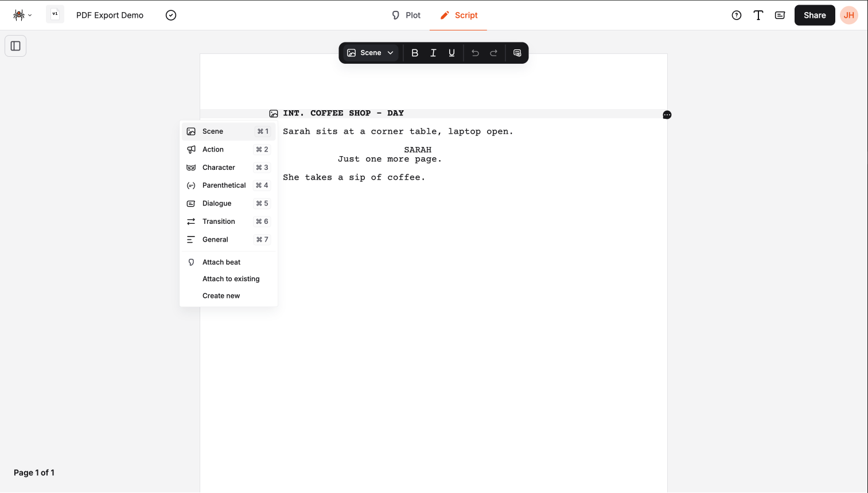This screenshot has height=493, width=868.
Task: Open the v1 version document menu
Action: pyautogui.click(x=55, y=14)
